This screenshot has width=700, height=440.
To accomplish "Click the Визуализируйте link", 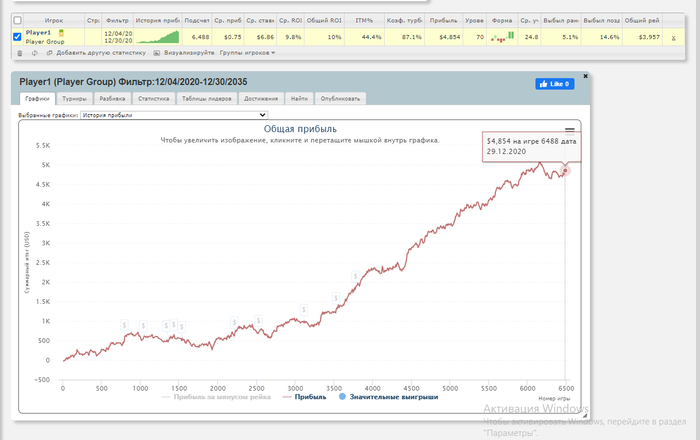I will click(189, 53).
